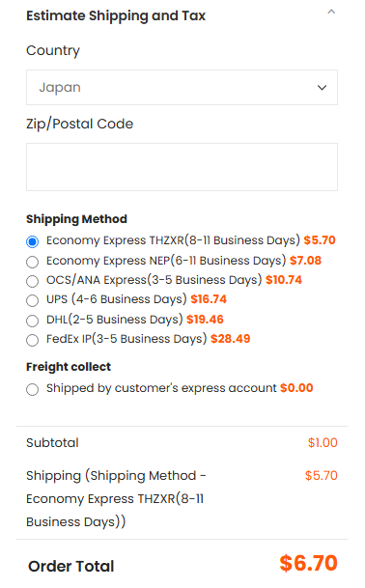Viewport: 365px width, 588px height.
Task: Select Economy Express THZXR radio button
Action: pos(32,241)
